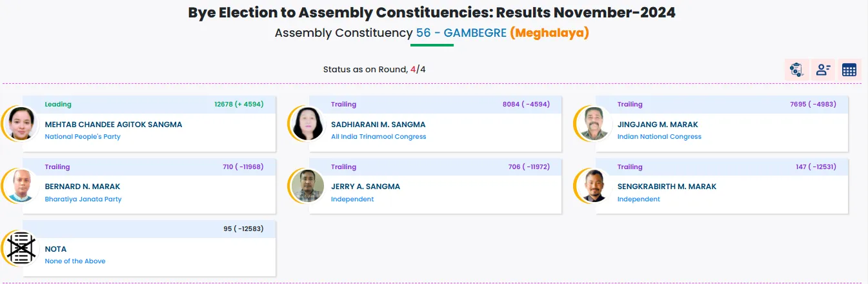
Task: Select the All India Trinamool Congress label
Action: click(379, 137)
